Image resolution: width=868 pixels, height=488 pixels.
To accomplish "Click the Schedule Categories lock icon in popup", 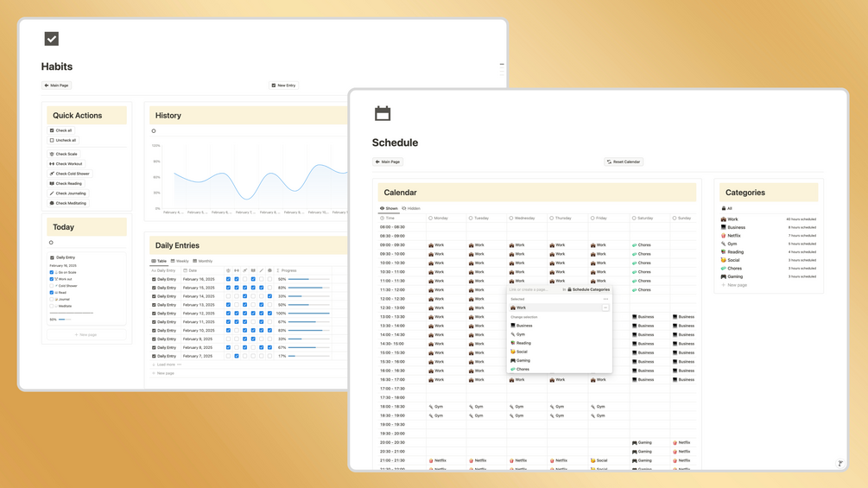I will (570, 289).
